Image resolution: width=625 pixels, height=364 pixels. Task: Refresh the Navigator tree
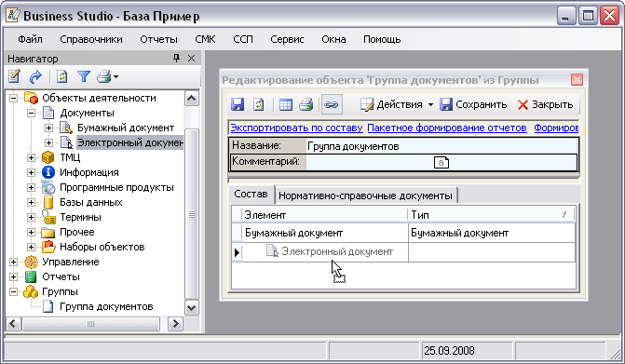tap(61, 76)
